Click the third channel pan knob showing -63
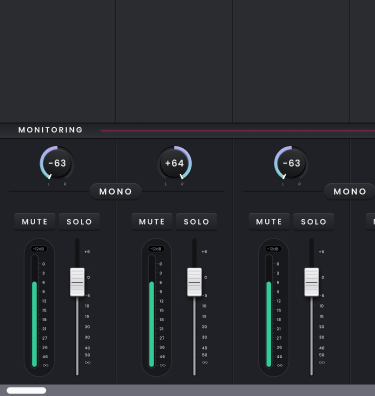Image resolution: width=375 pixels, height=396 pixels. point(291,163)
